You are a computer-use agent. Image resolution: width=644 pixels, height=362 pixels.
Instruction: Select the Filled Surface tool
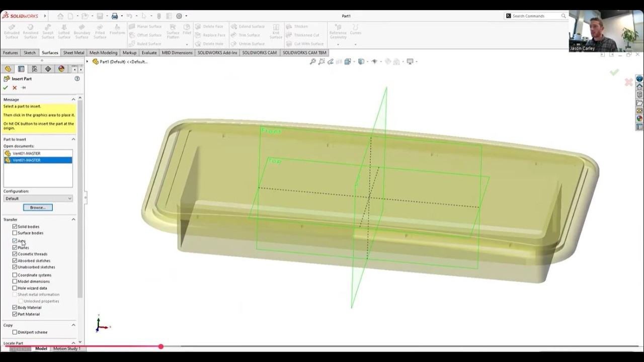click(100, 31)
